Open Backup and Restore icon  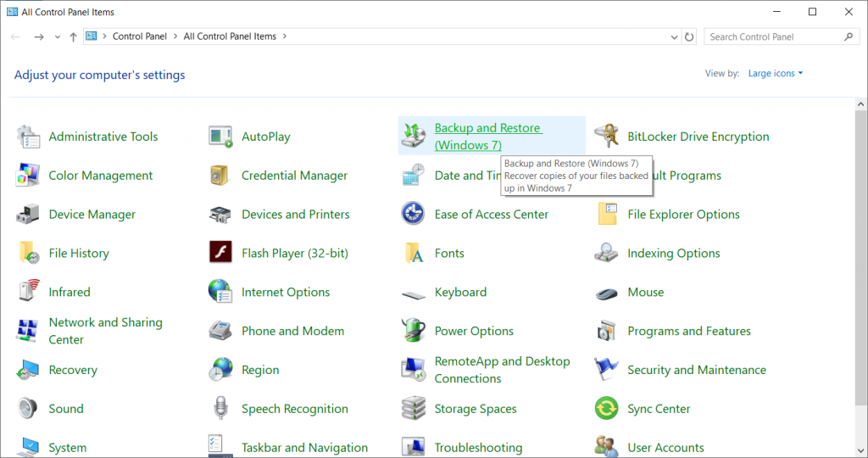(x=414, y=137)
